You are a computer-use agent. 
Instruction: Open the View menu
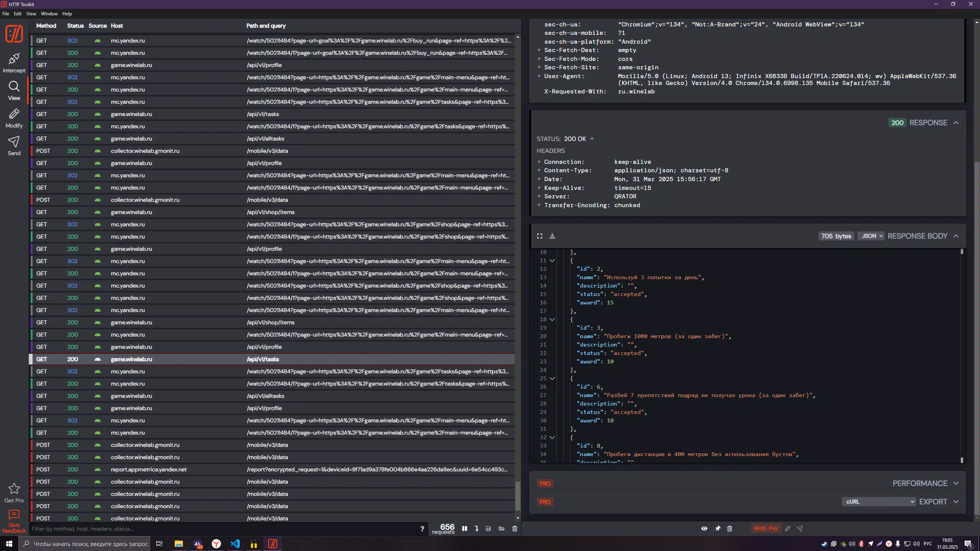tap(31, 13)
